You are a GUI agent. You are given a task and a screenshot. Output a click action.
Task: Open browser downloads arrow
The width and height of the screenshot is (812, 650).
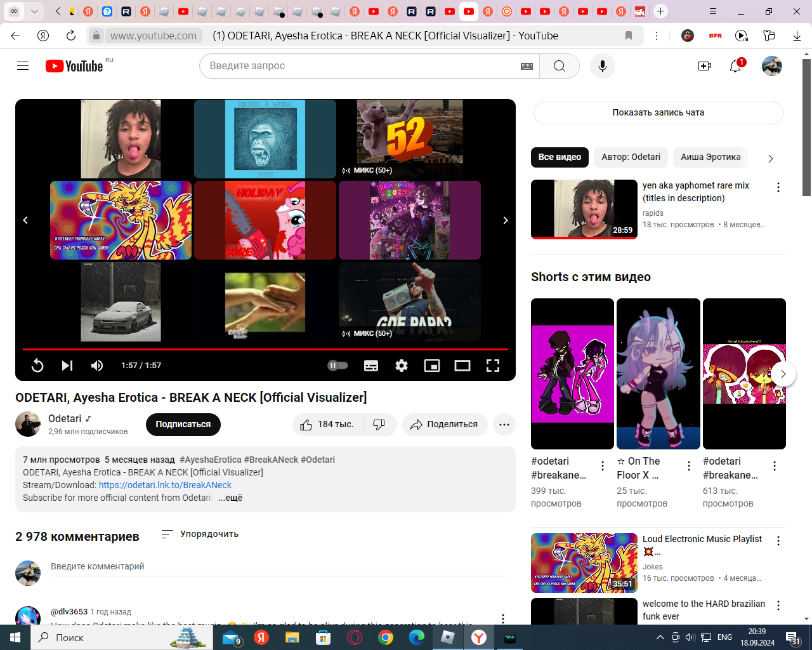(x=797, y=36)
